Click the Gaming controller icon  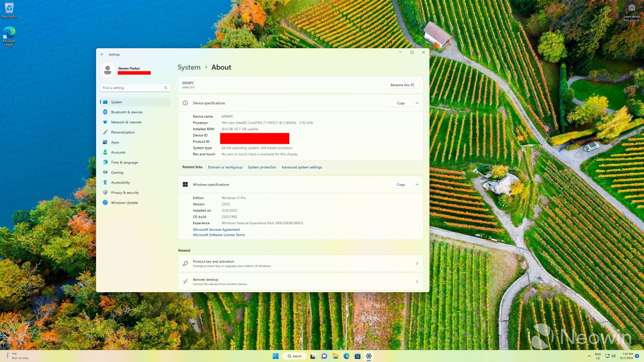(105, 172)
